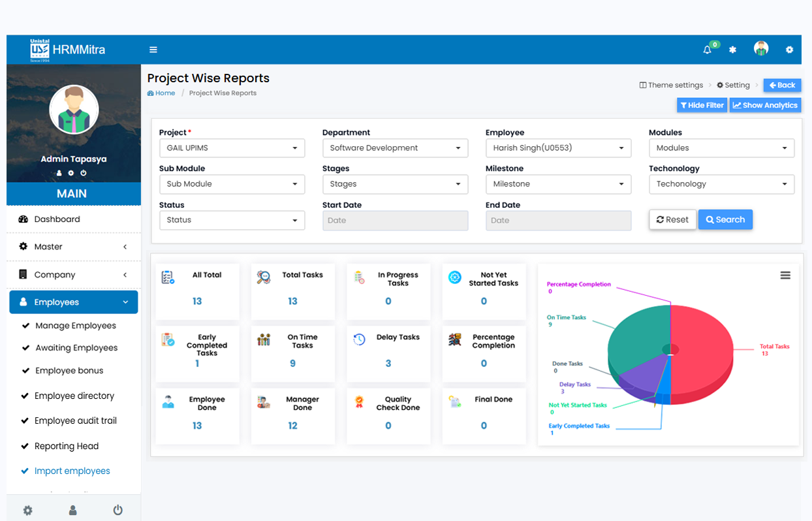Show Analytics view
Viewport: 812px width, 521px height.
765,105
